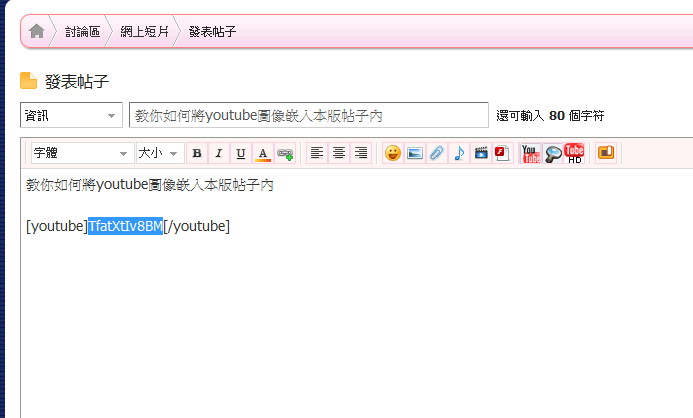Insert audio with music note icon
This screenshot has width=693, height=418.
(x=459, y=153)
